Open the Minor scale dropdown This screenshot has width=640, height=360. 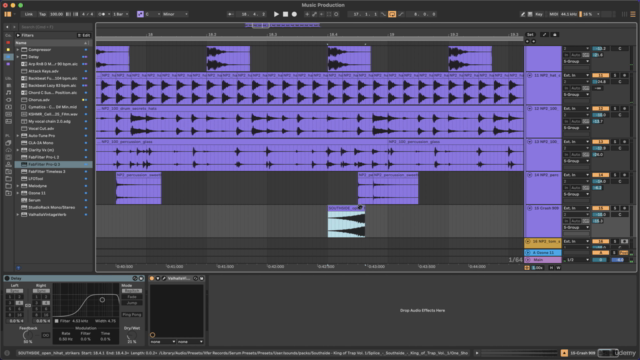[x=175, y=14]
